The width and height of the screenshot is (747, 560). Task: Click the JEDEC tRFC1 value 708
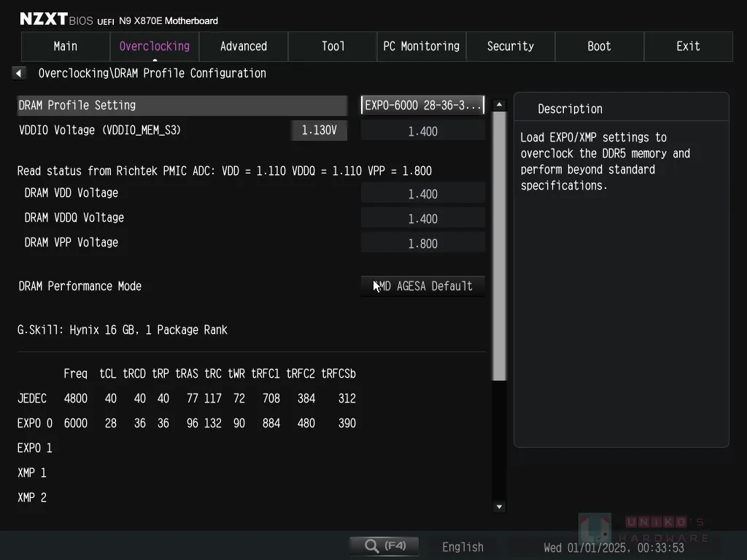pyautogui.click(x=271, y=399)
